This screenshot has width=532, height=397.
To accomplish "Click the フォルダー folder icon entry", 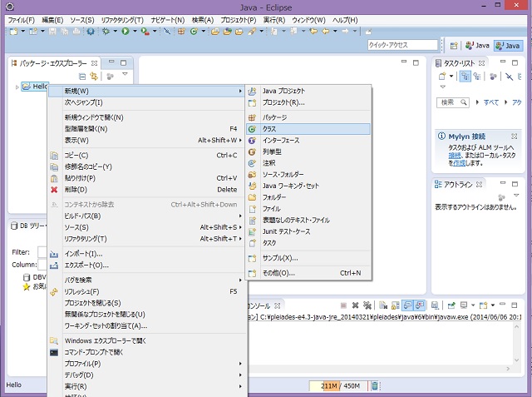I will 252,197.
